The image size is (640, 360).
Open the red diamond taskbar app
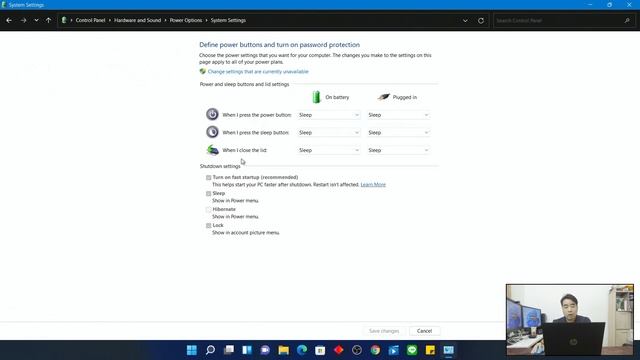click(339, 350)
